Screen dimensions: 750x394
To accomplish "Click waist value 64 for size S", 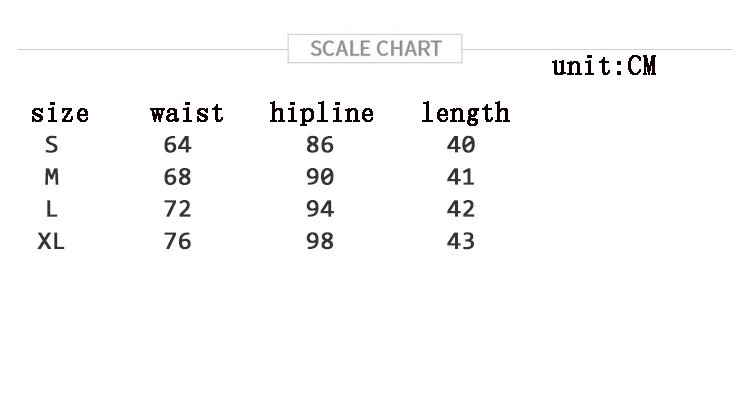I will [177, 144].
